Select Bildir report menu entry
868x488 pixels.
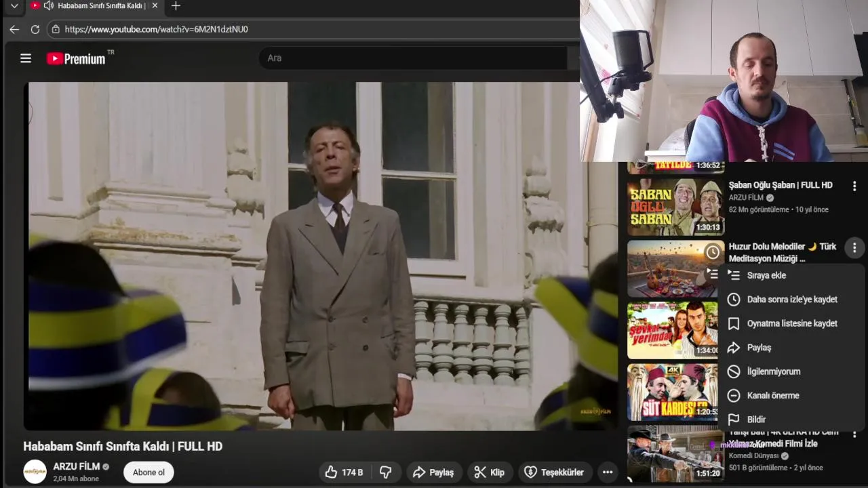[791, 420]
